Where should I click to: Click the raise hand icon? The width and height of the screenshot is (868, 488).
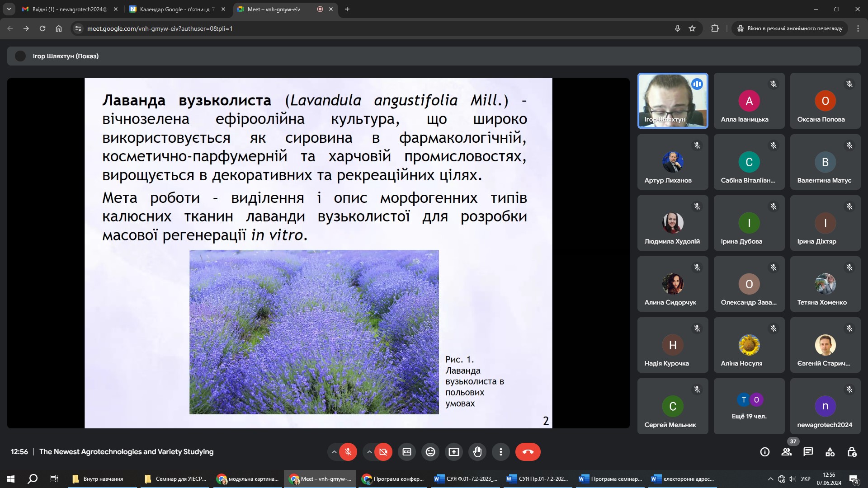click(x=477, y=452)
